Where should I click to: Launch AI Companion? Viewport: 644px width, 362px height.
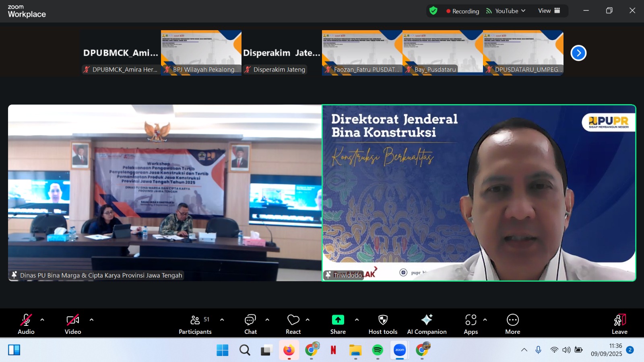click(427, 324)
